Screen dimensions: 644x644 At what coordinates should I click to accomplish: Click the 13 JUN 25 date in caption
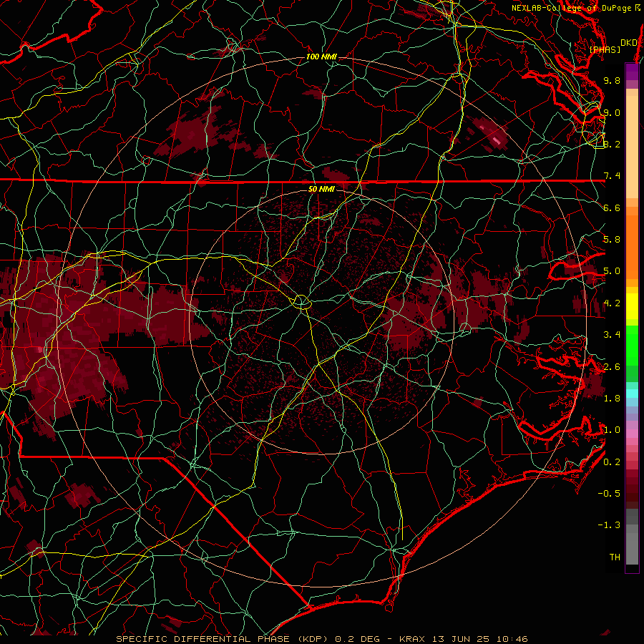coord(461,639)
